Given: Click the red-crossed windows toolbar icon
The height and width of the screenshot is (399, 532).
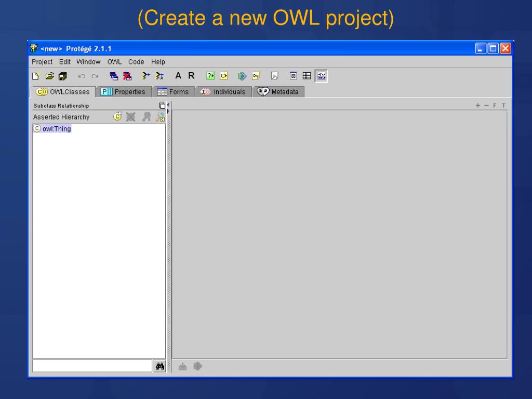Looking at the screenshot, I should (x=127, y=76).
